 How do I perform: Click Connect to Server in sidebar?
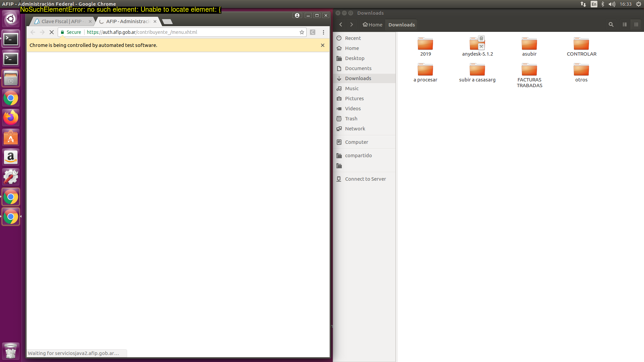tap(365, 179)
